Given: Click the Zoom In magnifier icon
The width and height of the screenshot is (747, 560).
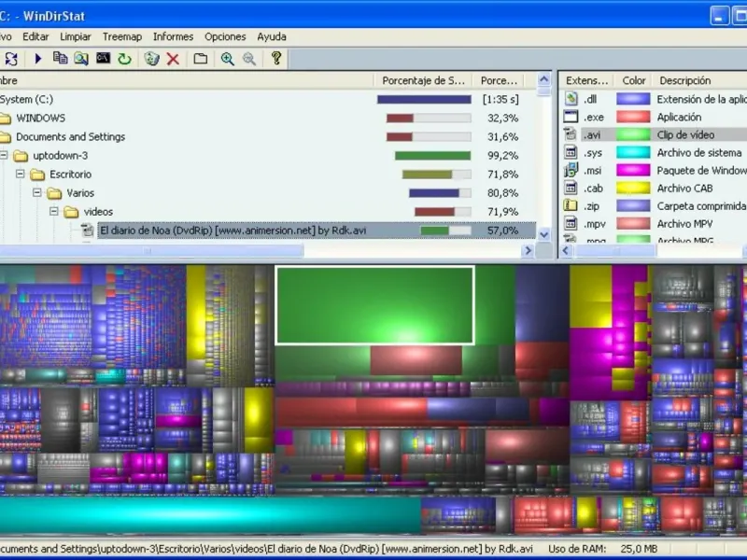Looking at the screenshot, I should [x=227, y=59].
